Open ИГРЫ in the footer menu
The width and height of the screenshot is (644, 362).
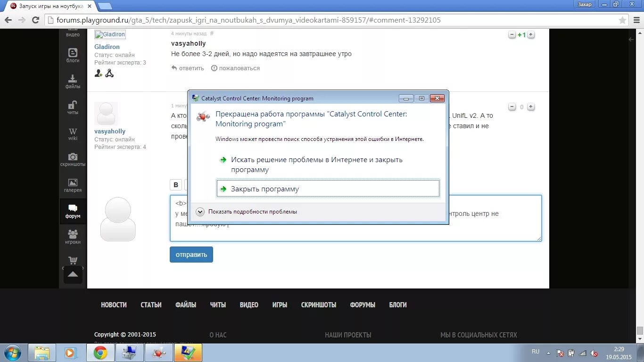pyautogui.click(x=280, y=305)
